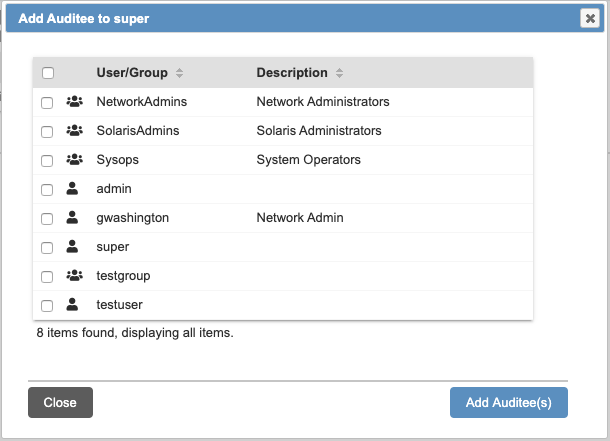This screenshot has width=610, height=441.
Task: Click the testuser name
Action: click(x=119, y=304)
